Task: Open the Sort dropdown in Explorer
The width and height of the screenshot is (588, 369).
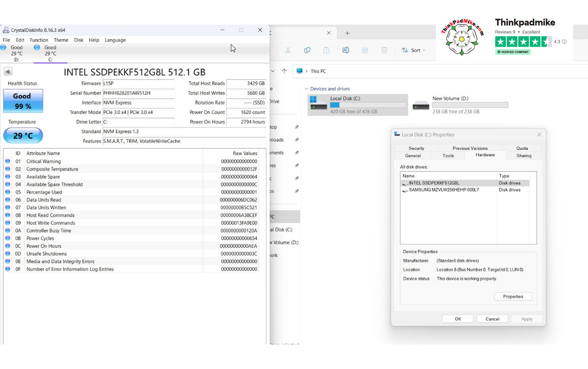Action: (413, 50)
